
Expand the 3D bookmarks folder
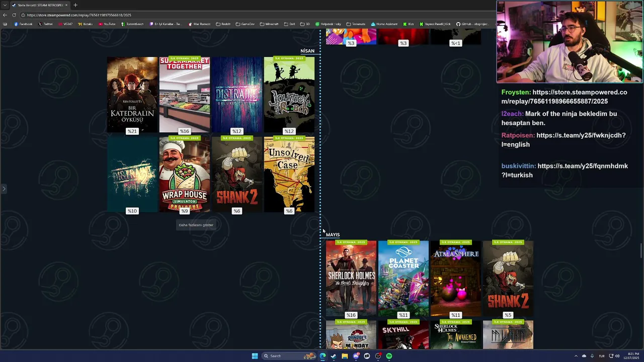pos(305,24)
